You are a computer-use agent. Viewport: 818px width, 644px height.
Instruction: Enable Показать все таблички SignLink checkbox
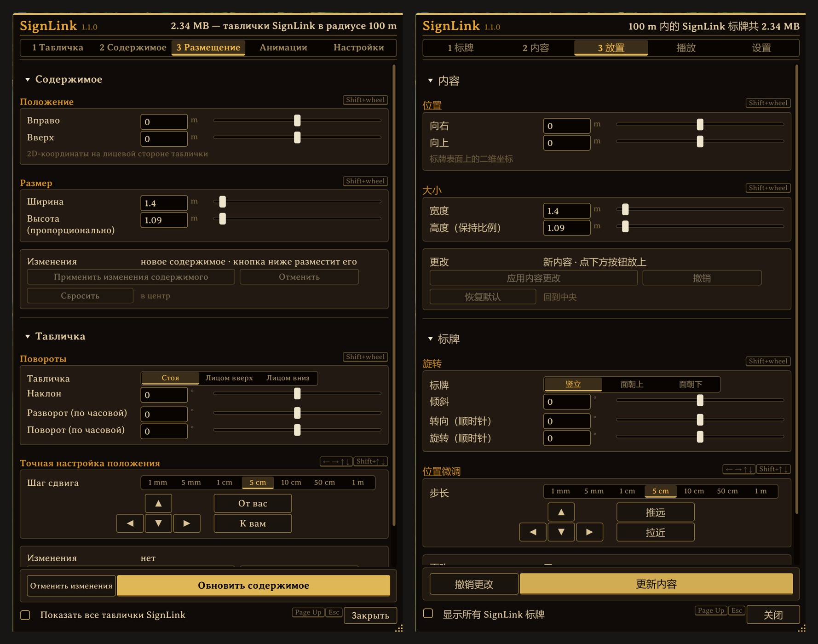[x=25, y=615]
